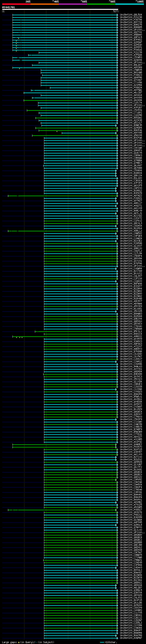Click the green ~80% identity legend segment
Screen dimensions: 146x644
(101, 4)
